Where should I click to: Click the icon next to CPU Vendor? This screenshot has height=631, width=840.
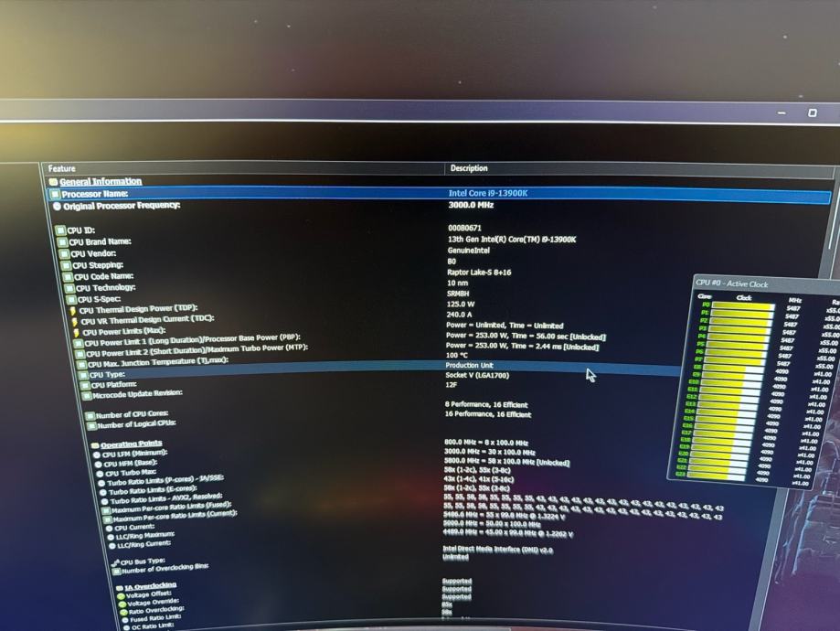[64, 254]
